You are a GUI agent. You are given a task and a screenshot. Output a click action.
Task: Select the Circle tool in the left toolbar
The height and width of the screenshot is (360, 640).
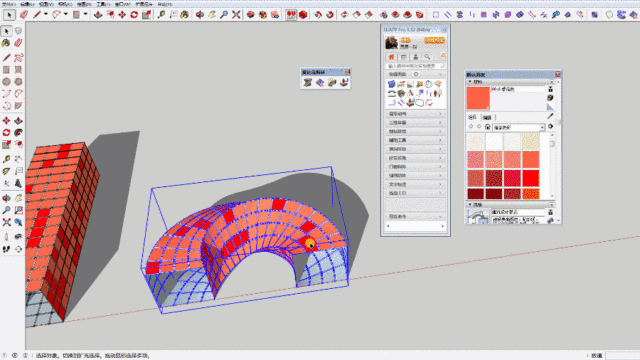point(6,82)
